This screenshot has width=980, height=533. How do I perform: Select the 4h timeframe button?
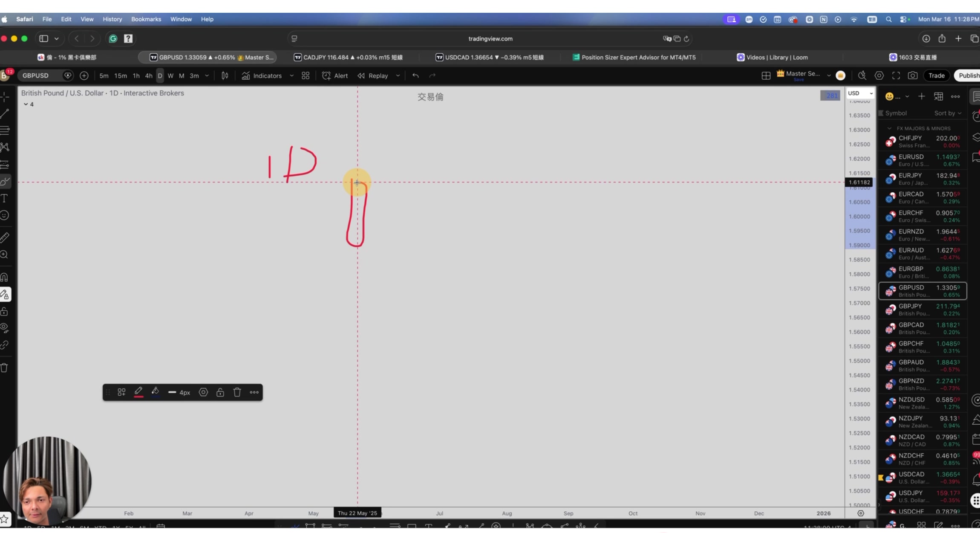click(x=148, y=75)
